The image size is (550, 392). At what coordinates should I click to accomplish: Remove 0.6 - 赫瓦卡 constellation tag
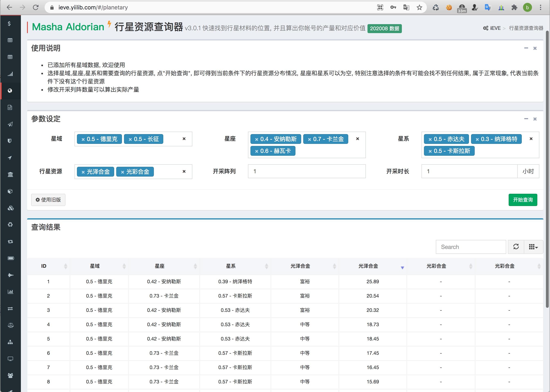point(256,151)
